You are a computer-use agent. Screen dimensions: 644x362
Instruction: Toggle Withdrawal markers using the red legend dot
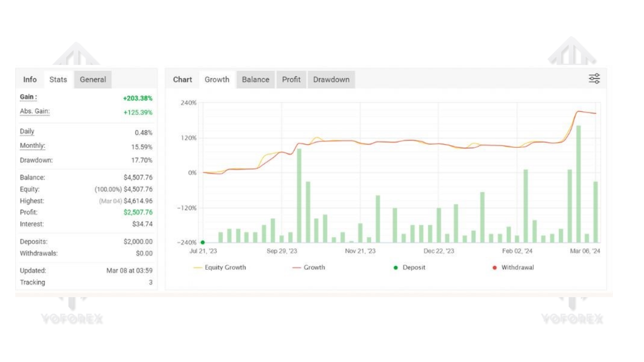495,267
